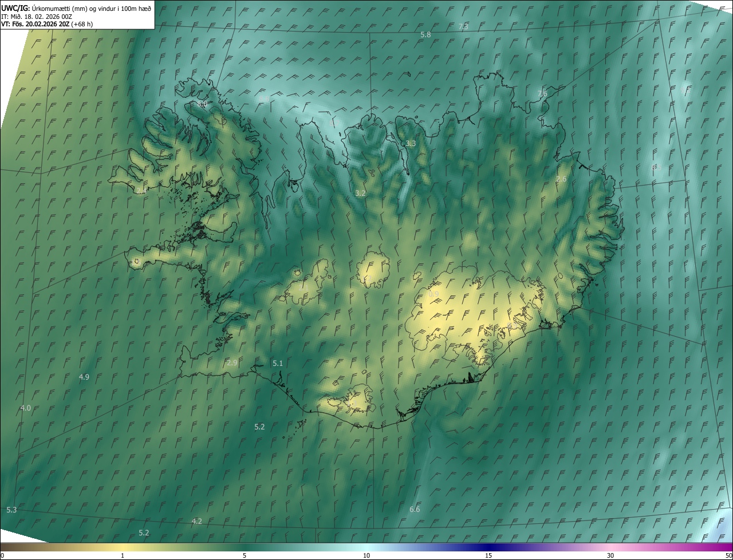
Task: Click the 0.9 value on the glacier
Action: (x=434, y=294)
